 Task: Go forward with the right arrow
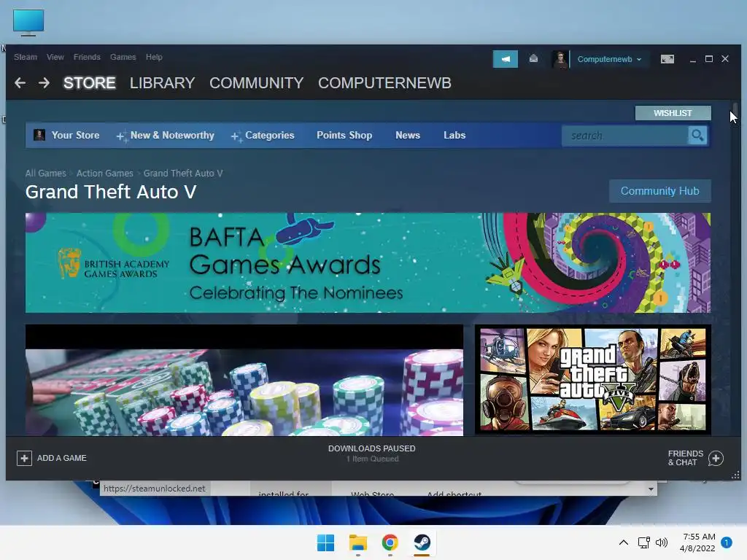click(x=44, y=83)
